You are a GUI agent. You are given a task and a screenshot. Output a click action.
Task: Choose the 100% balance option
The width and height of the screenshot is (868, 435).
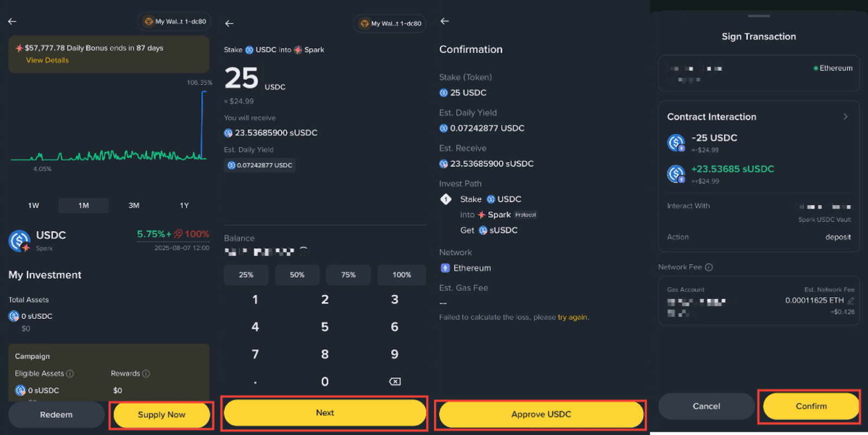coord(402,275)
